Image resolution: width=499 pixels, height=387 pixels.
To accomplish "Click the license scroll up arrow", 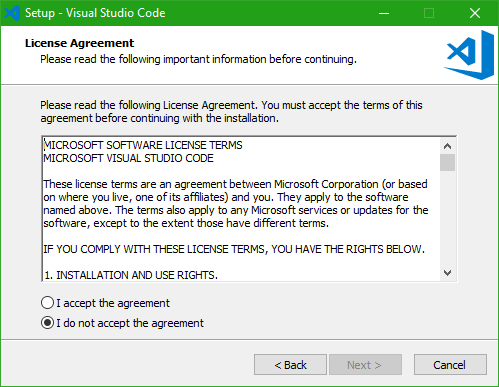I will point(447,146).
